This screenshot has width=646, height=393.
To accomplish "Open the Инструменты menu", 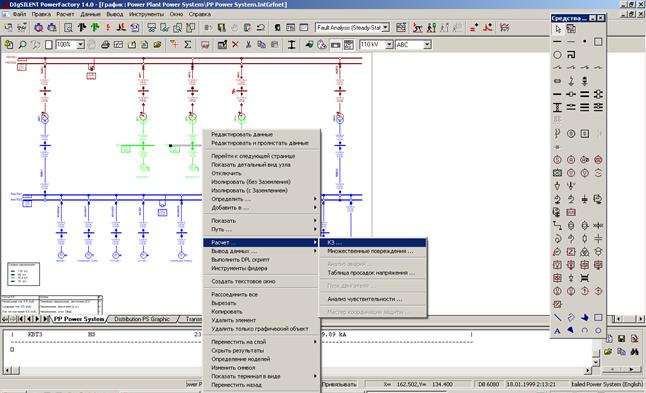I will [146, 14].
